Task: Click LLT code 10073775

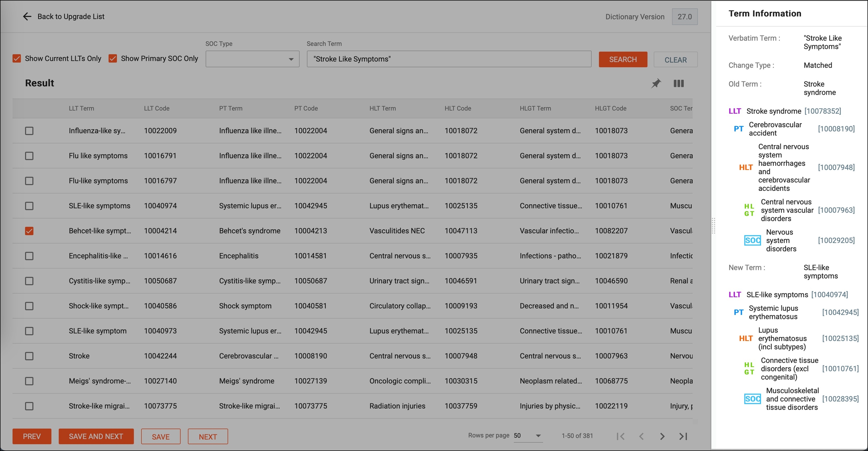Action: point(160,406)
